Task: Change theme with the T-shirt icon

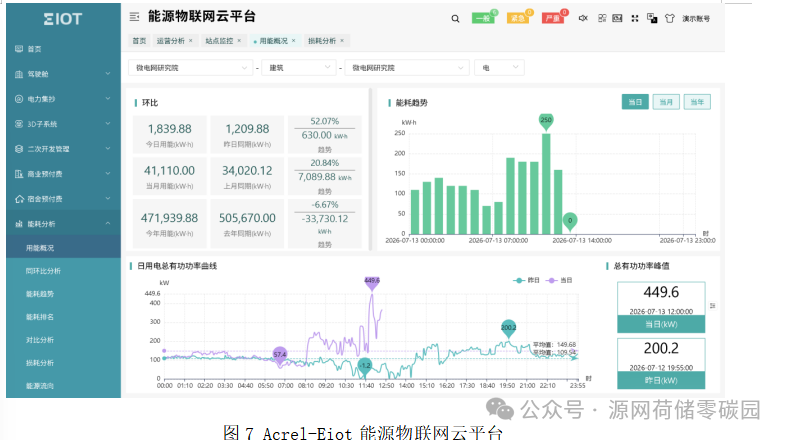Action: [x=669, y=19]
